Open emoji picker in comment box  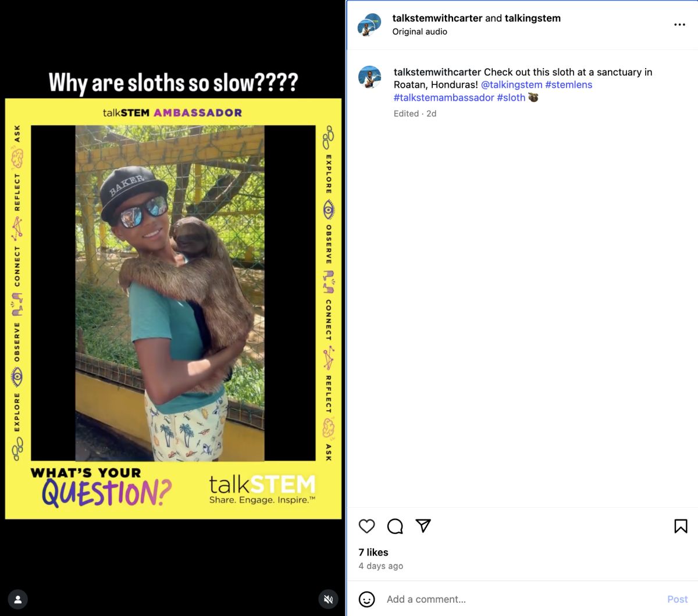pyautogui.click(x=366, y=599)
